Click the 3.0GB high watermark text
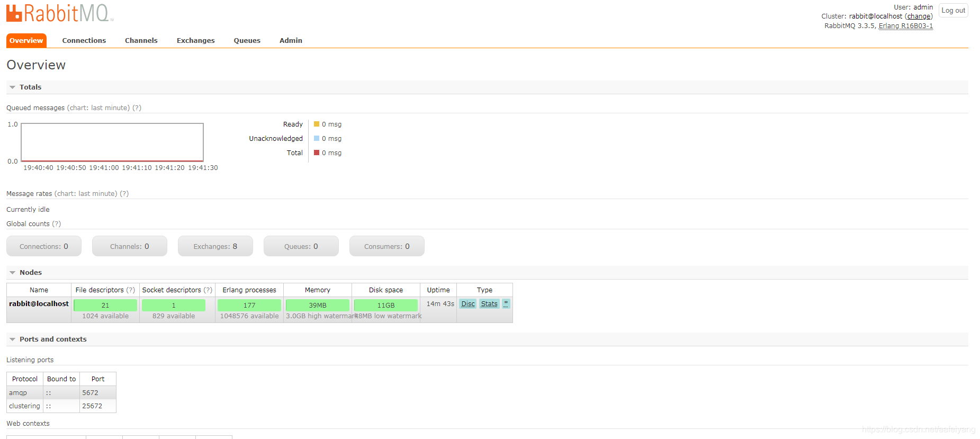 coord(321,316)
